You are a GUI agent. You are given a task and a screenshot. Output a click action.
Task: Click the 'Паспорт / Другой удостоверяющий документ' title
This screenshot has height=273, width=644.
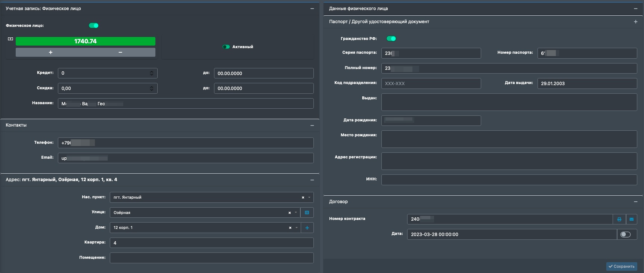pyautogui.click(x=379, y=22)
